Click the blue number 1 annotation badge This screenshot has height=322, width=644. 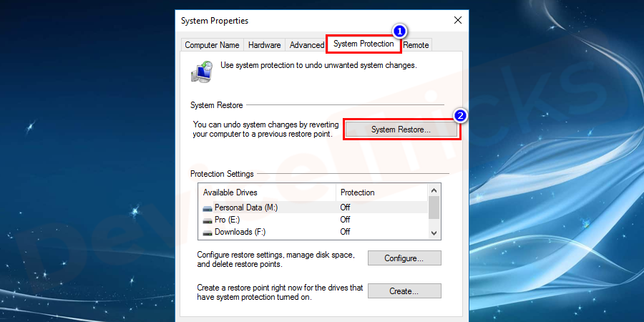click(x=401, y=31)
